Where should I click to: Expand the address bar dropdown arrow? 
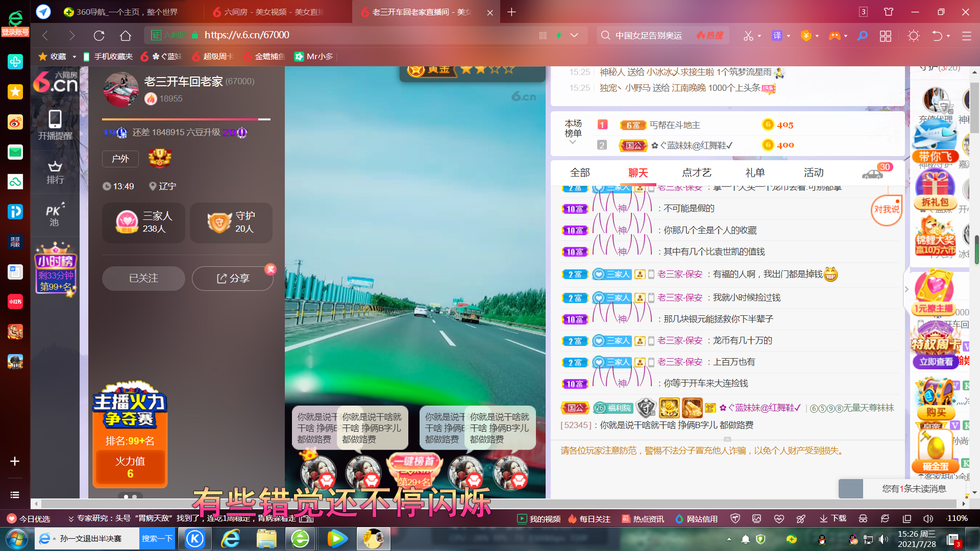pyautogui.click(x=574, y=36)
